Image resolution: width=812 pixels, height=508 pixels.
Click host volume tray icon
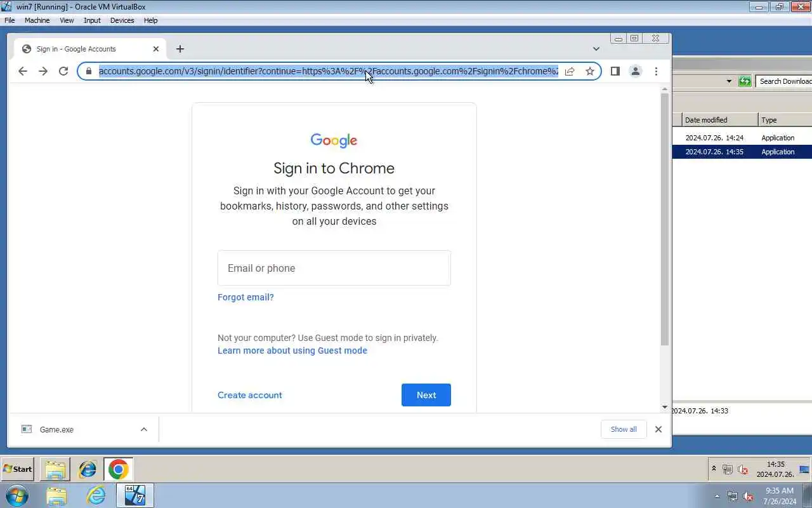(x=749, y=496)
